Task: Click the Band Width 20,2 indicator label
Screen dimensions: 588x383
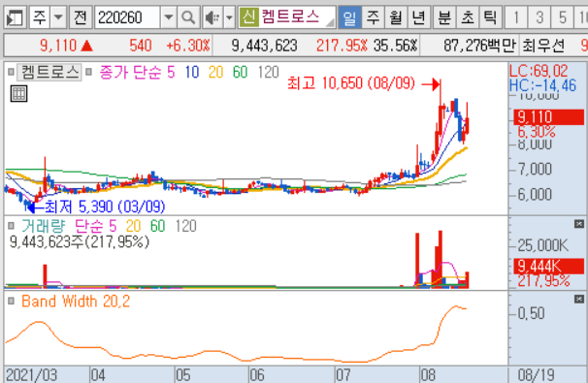Action: [x=76, y=302]
